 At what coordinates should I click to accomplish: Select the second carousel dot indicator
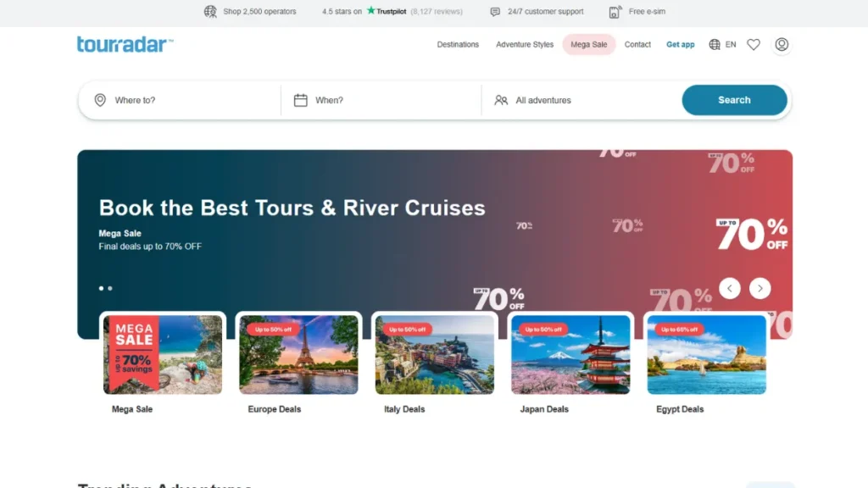110,288
